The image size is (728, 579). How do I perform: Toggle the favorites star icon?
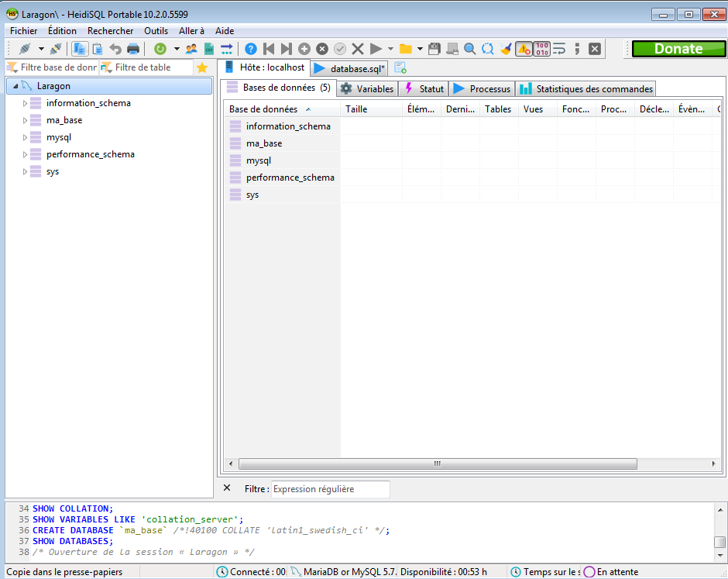(202, 68)
